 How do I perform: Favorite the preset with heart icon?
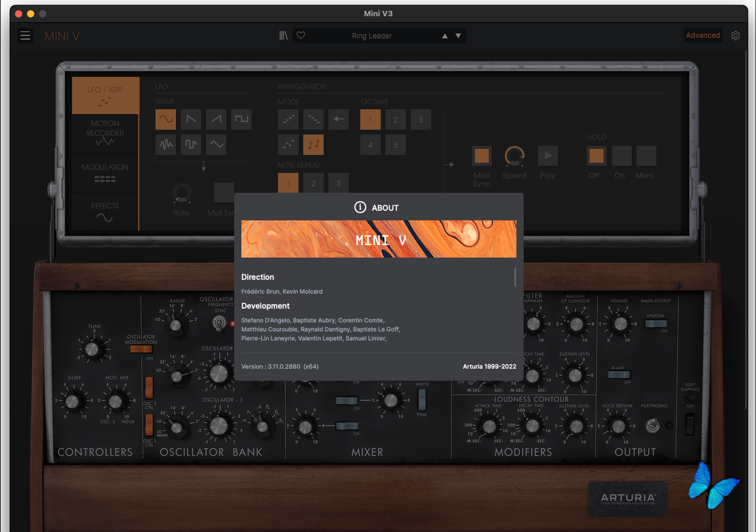(x=301, y=36)
